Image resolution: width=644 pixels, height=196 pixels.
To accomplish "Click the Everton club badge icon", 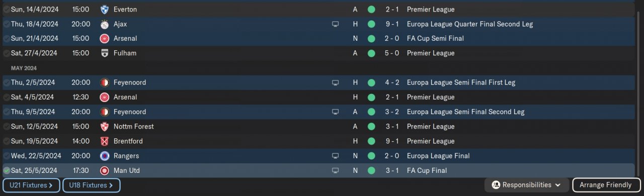I will (105, 9).
